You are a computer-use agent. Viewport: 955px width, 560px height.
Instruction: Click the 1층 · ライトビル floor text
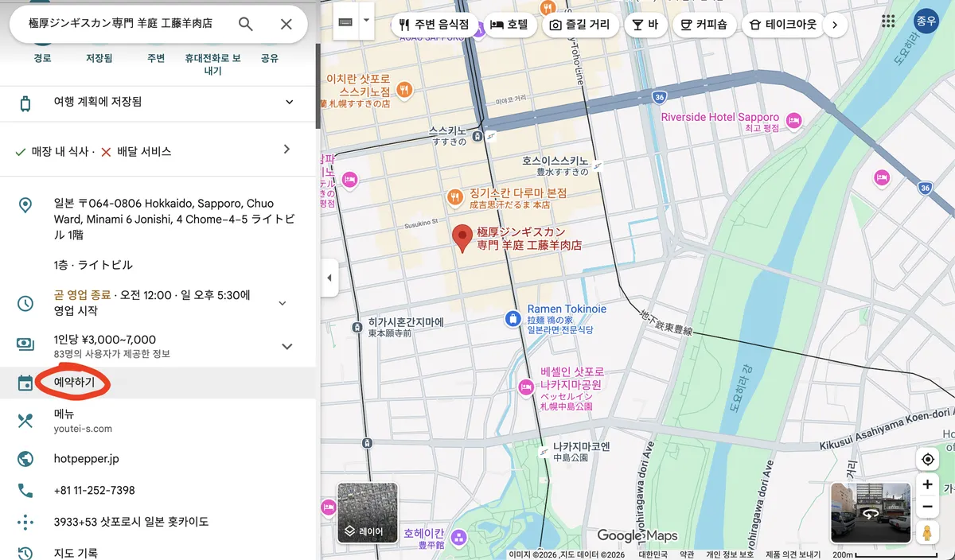(x=93, y=265)
